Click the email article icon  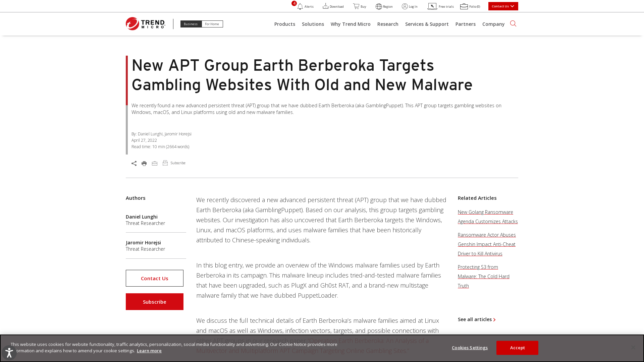[155, 164]
